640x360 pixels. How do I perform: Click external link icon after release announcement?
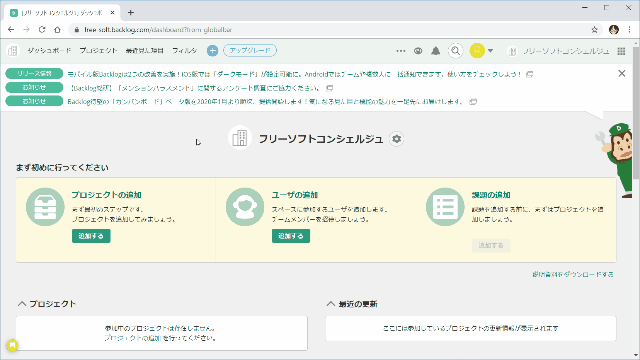point(529,74)
